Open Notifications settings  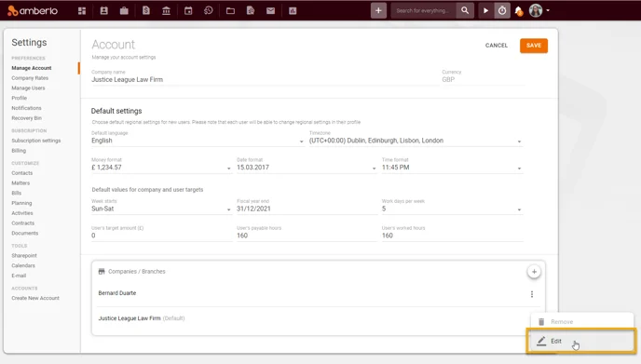[x=27, y=108]
